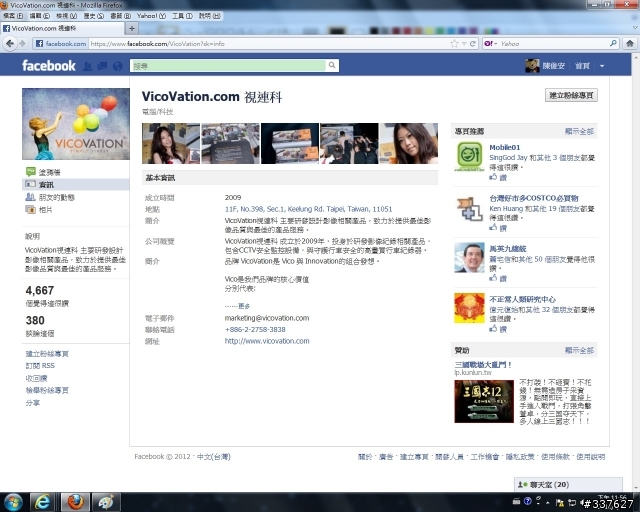This screenshot has height=512, width=640.
Task: Click the Yahoo search input field
Action: 553,43
